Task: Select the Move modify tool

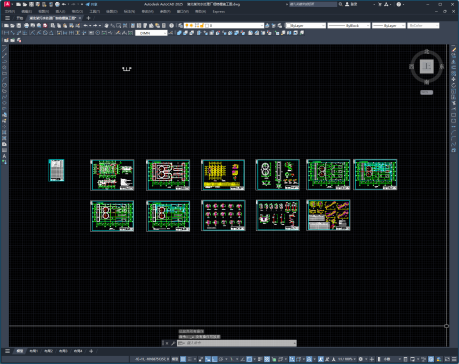Action: click(454, 79)
